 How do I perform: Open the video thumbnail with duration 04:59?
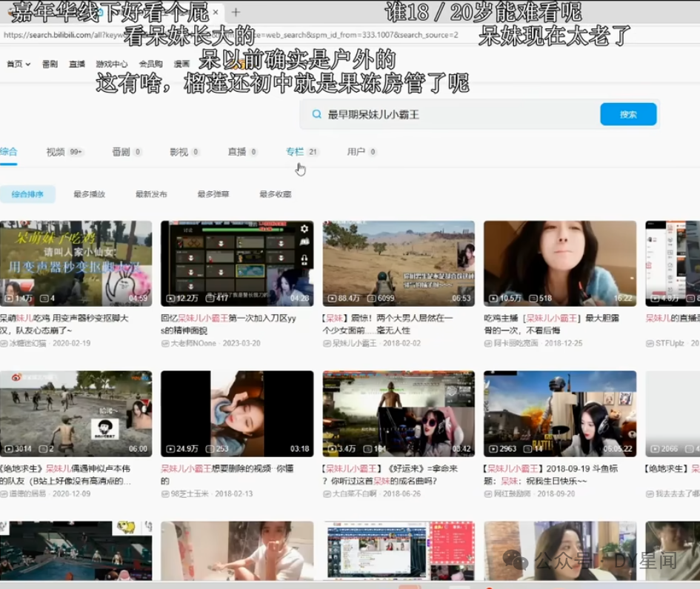[76, 264]
